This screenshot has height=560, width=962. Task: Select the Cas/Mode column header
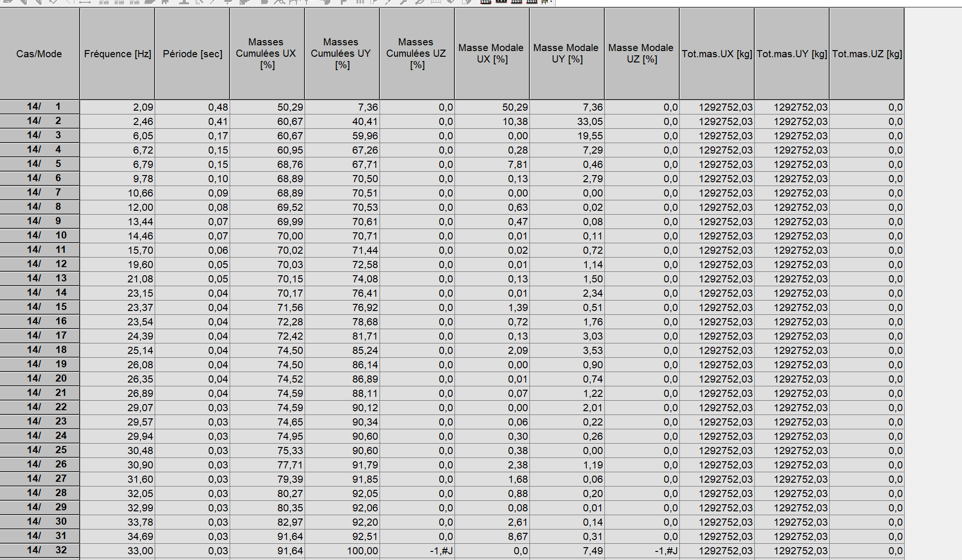click(x=39, y=54)
